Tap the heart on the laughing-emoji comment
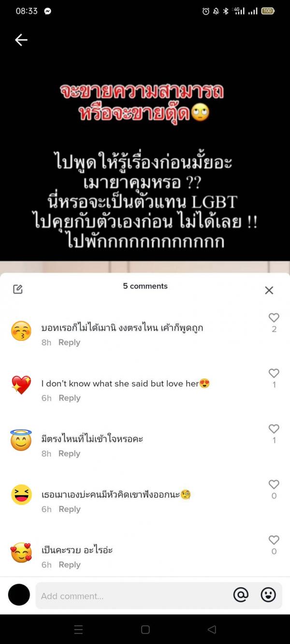This screenshot has width=290, height=644. pos(274,484)
